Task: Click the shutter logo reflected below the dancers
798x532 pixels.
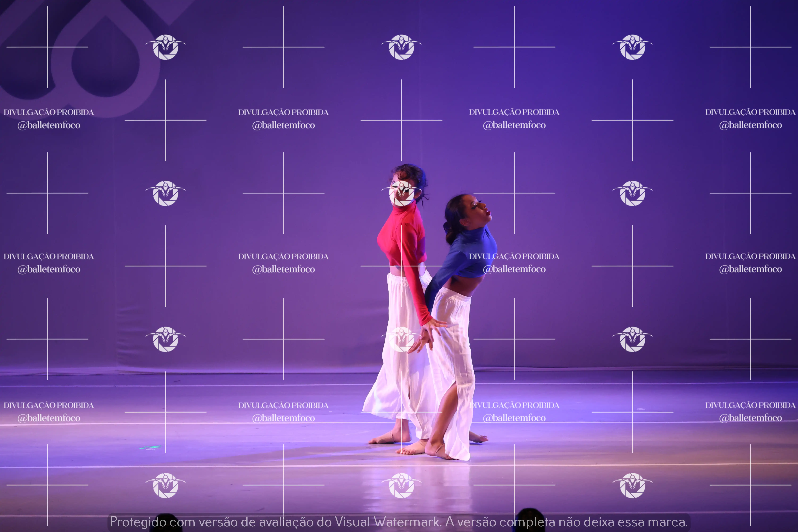Action: pyautogui.click(x=401, y=485)
